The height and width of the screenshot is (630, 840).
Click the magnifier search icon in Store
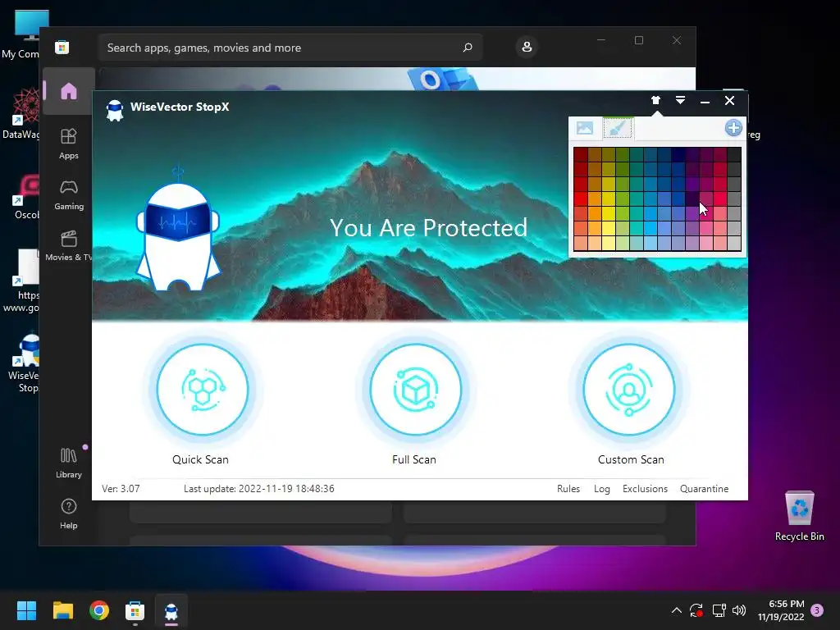[x=468, y=48]
